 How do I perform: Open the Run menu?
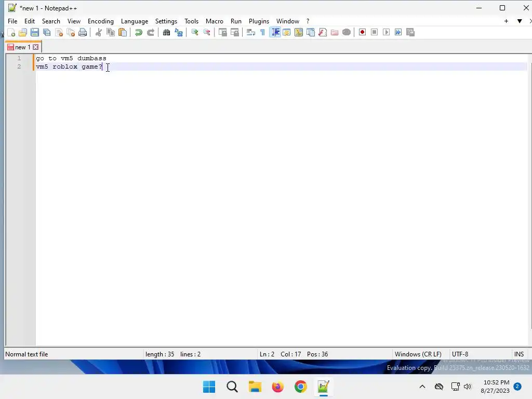[x=236, y=21]
